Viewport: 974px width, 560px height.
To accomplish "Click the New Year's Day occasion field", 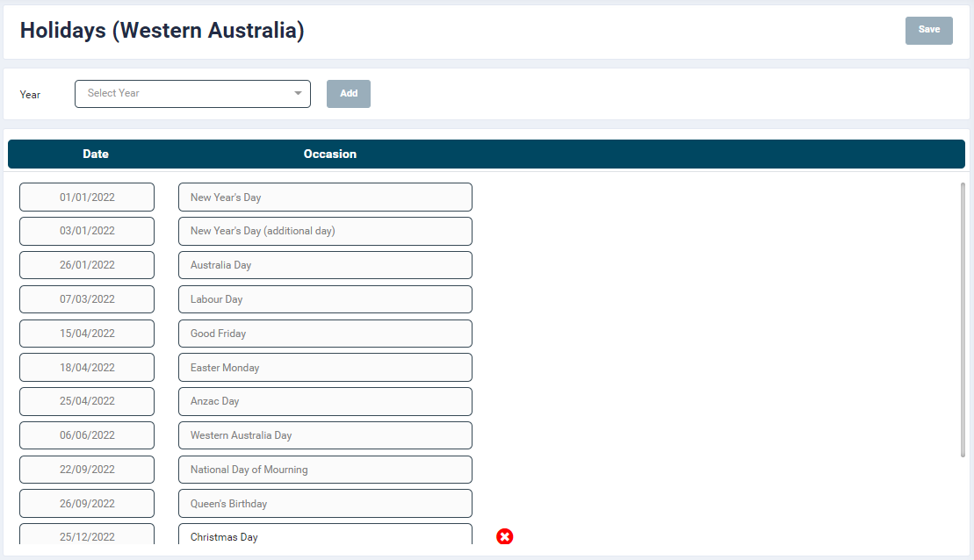I will tap(325, 197).
